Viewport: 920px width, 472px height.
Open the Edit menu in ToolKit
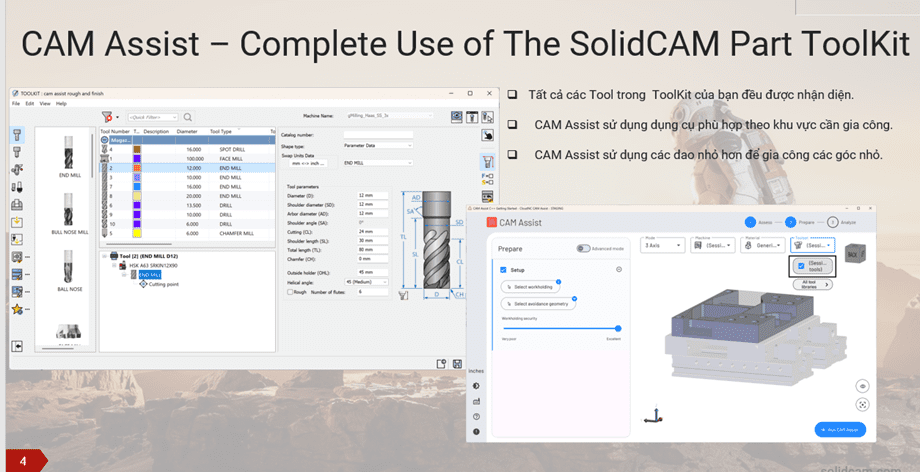point(29,103)
